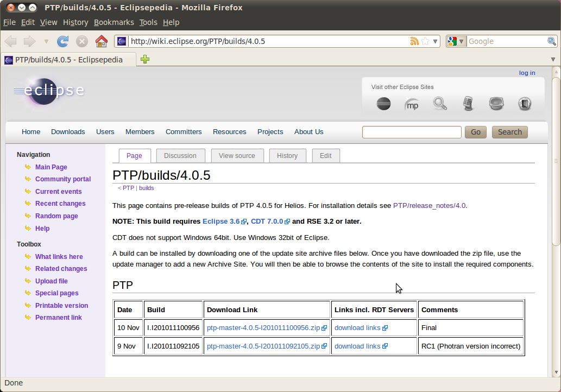Open the Edit menu

(28, 22)
